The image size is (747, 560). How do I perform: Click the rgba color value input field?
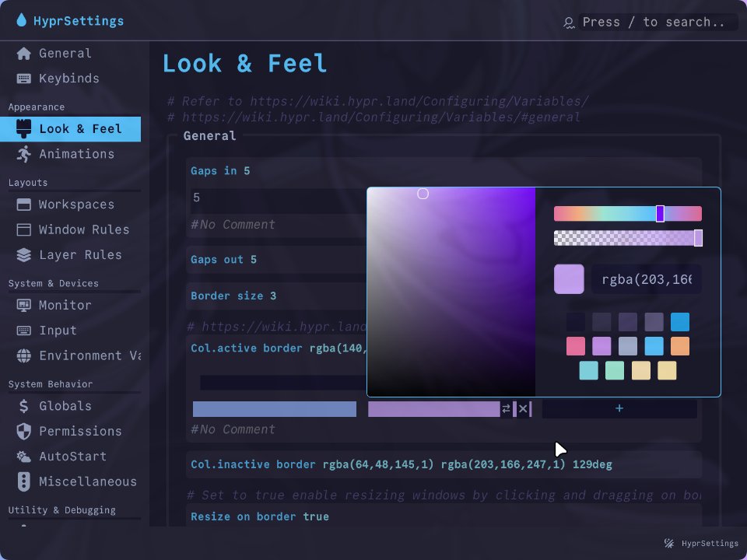pos(646,279)
